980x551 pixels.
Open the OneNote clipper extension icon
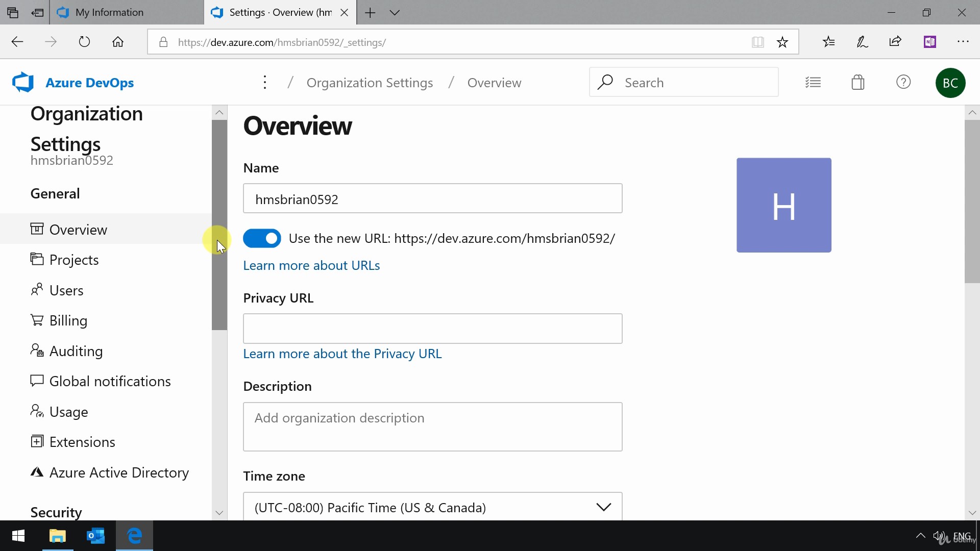tap(929, 42)
